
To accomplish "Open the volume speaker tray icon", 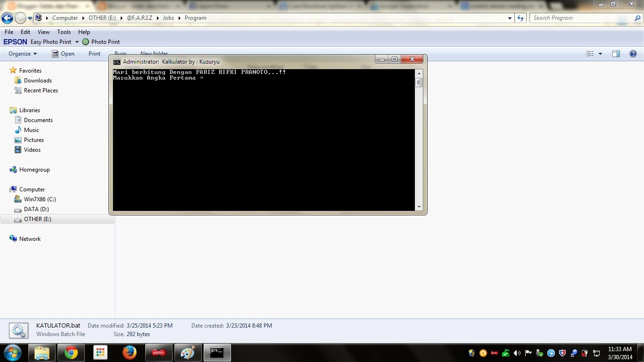I will click(x=517, y=353).
